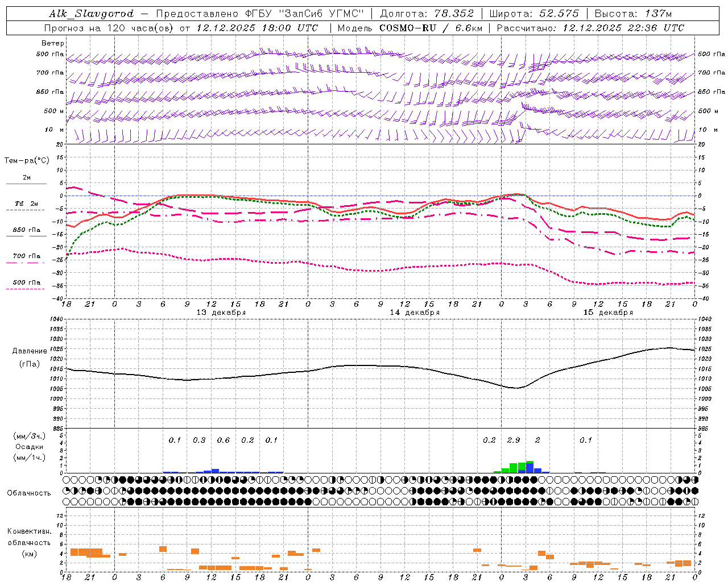Select the 2м legend entry in temperature panel
Screen dimensions: 728x582
tap(27, 178)
